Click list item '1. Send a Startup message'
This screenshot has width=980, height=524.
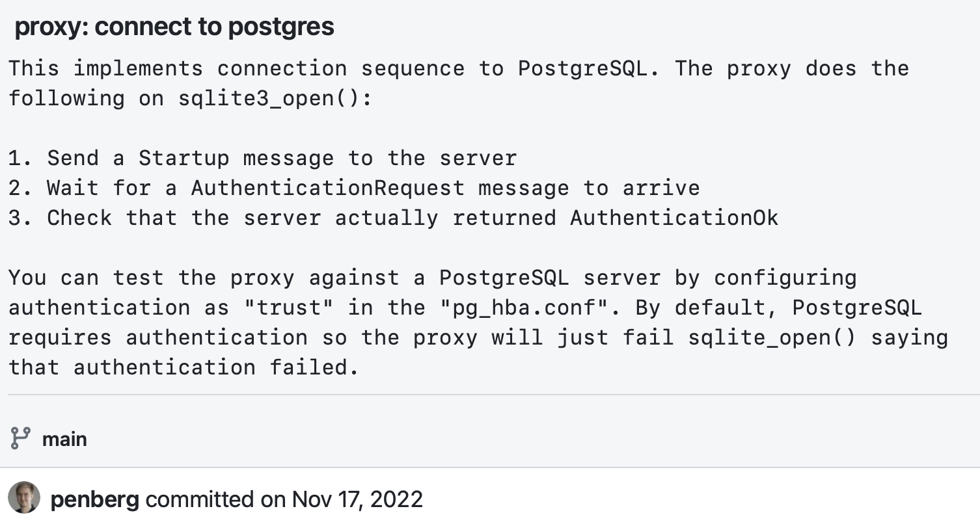click(x=263, y=158)
